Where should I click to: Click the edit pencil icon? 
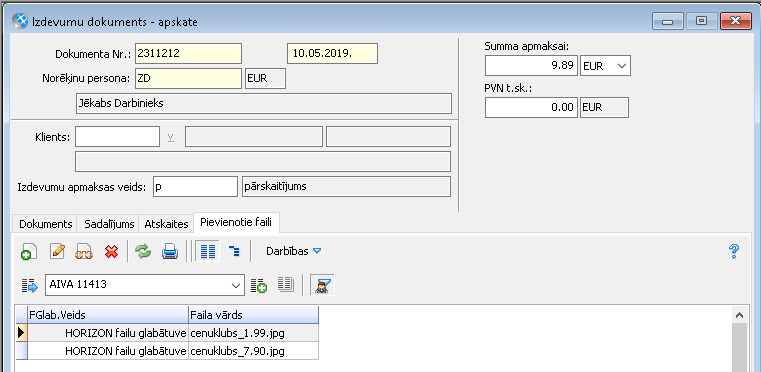point(57,251)
